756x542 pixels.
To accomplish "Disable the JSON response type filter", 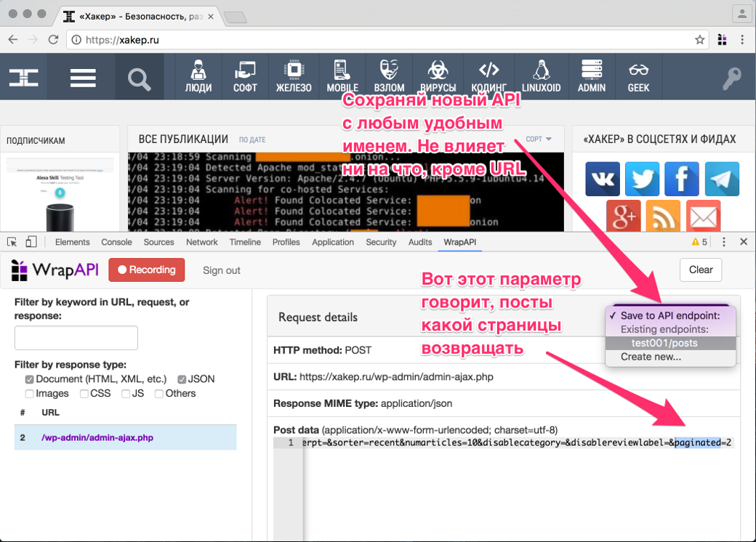I will (x=182, y=379).
